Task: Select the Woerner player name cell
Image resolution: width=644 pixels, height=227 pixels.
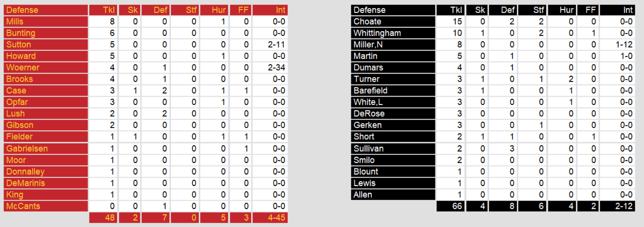Action: (x=46, y=67)
